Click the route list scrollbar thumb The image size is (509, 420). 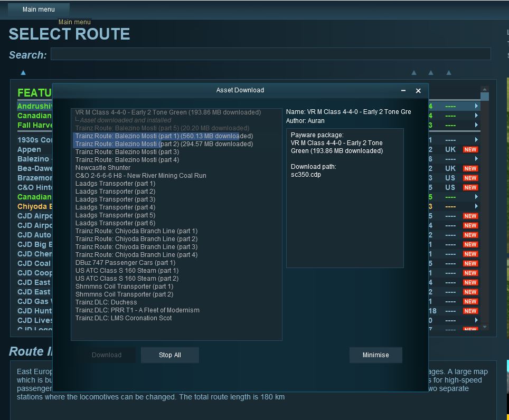pos(484,97)
